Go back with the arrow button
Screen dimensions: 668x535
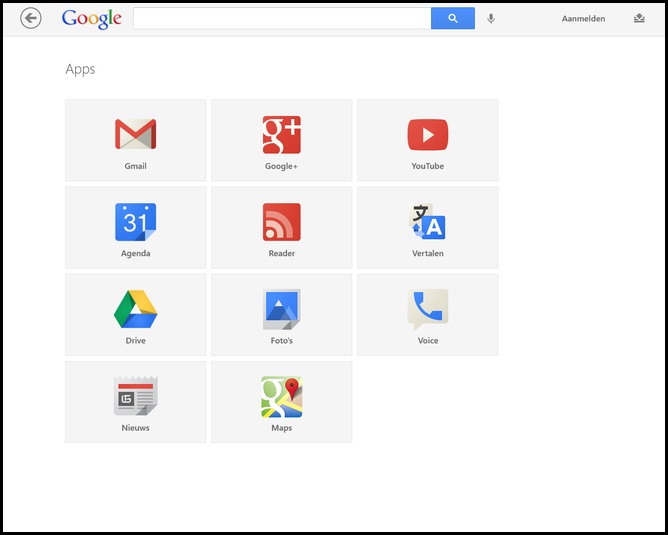31,18
